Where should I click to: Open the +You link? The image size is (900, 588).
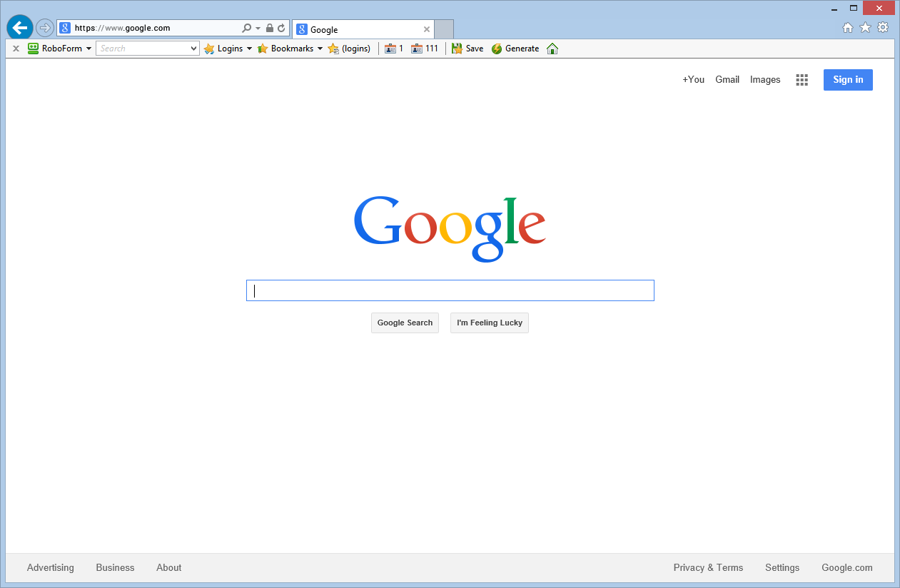coord(693,80)
